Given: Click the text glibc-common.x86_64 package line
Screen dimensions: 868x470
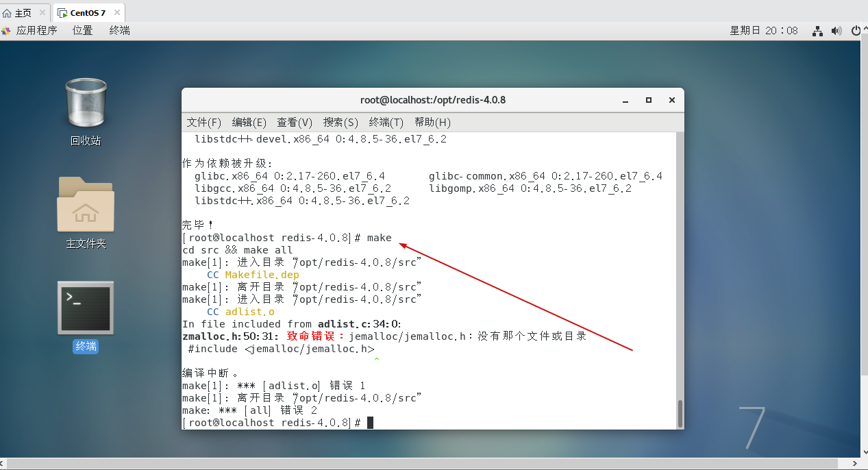Looking at the screenshot, I should tap(546, 176).
